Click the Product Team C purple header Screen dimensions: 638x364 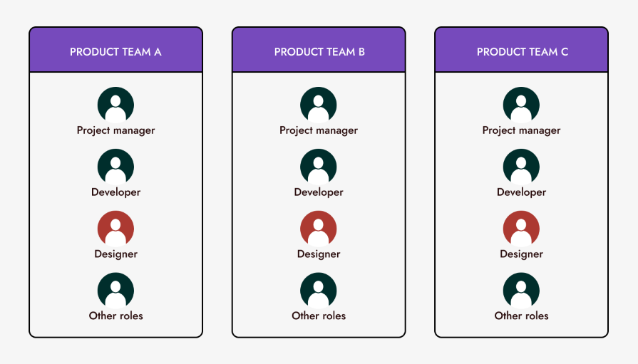(x=521, y=51)
